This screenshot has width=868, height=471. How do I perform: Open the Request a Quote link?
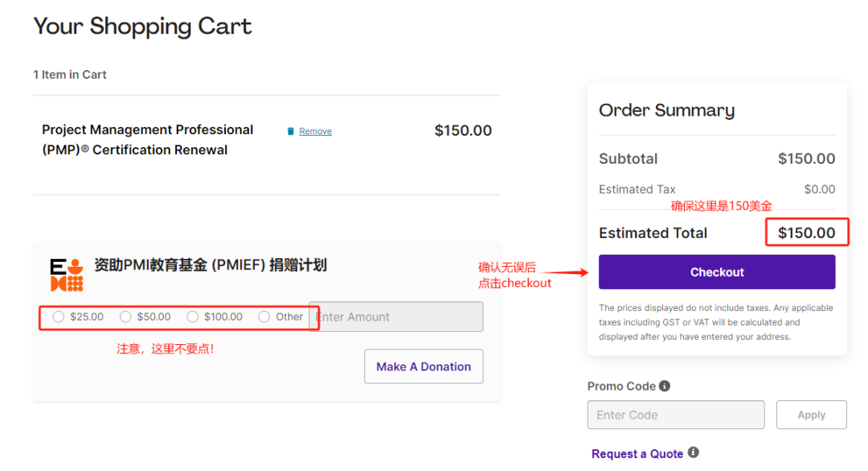pos(637,454)
